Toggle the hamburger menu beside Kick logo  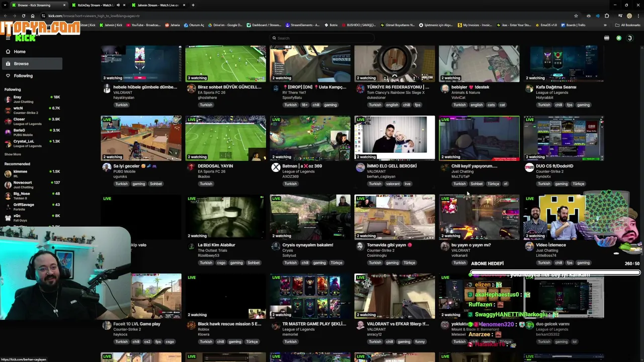(x=8, y=38)
